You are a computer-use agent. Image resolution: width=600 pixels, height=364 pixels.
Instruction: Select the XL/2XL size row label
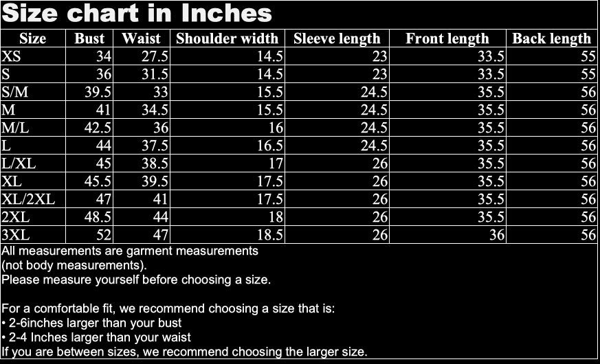tap(28, 199)
